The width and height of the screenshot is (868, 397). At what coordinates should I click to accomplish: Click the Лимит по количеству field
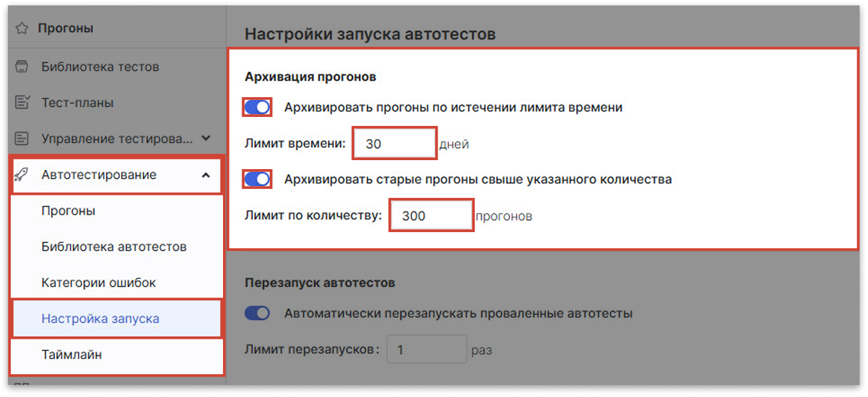coord(432,216)
